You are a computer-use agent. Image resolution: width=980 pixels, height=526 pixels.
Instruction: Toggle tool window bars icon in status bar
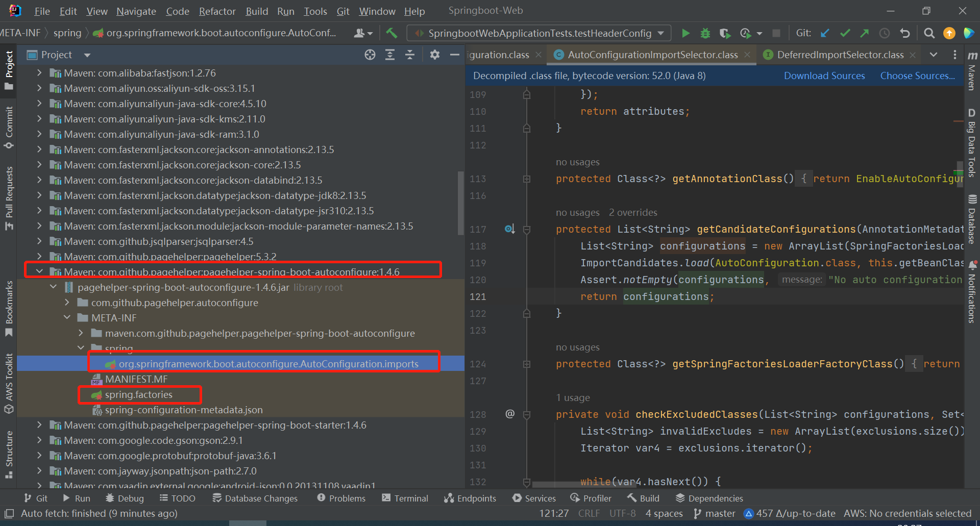(x=9, y=513)
